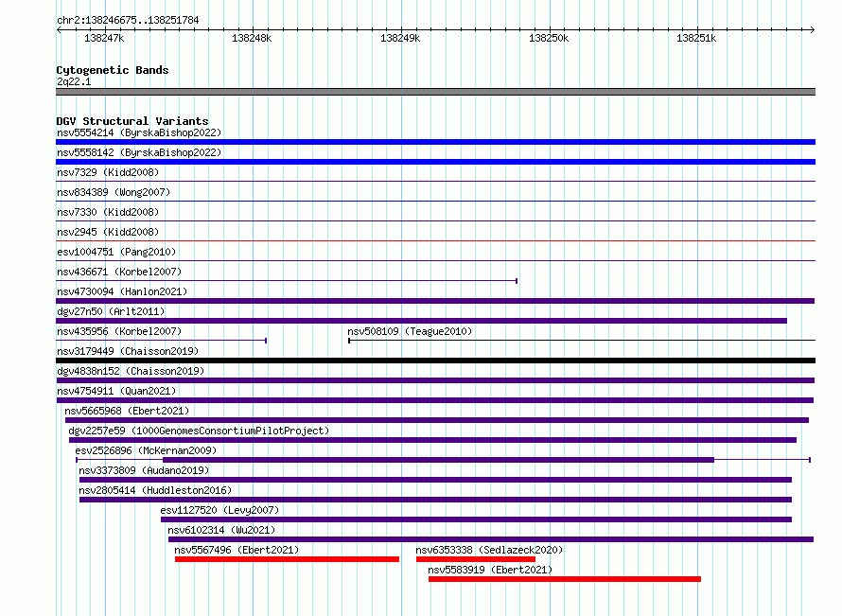Open nsv4754911 (Quan2021) variant
The width and height of the screenshot is (842, 616).
[x=116, y=391]
